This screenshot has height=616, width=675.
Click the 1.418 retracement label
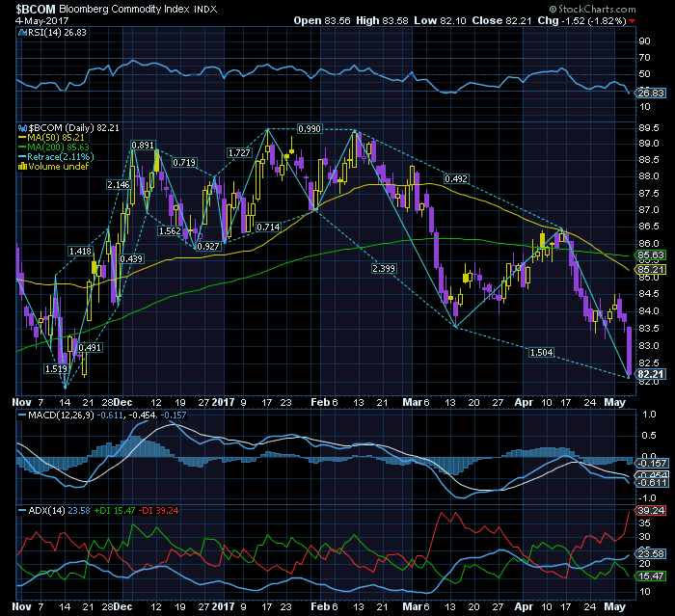pos(80,251)
